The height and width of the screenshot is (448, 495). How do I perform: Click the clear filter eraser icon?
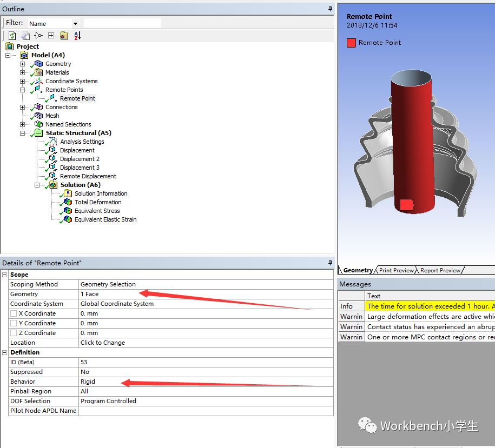point(25,36)
